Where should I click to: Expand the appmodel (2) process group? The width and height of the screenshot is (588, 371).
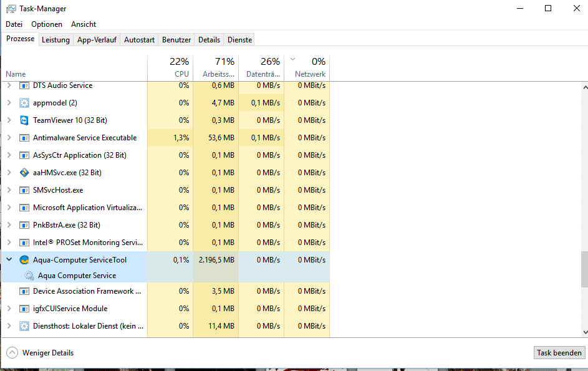[9, 103]
